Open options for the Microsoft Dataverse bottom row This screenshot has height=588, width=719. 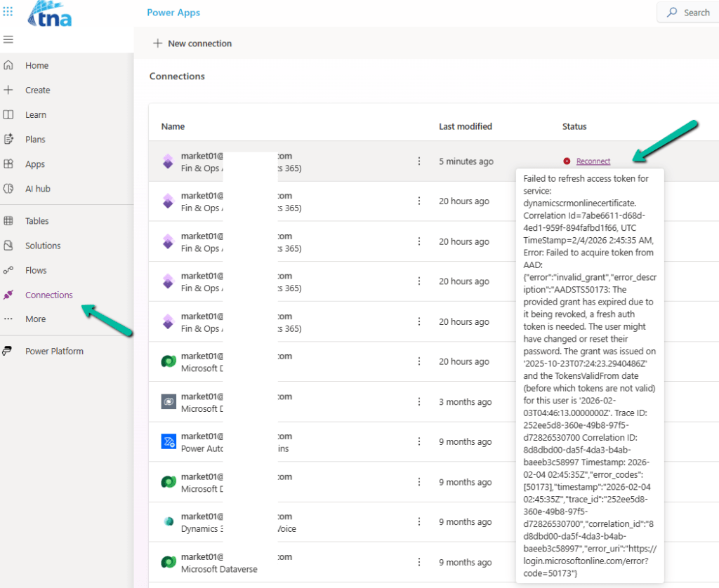419,562
